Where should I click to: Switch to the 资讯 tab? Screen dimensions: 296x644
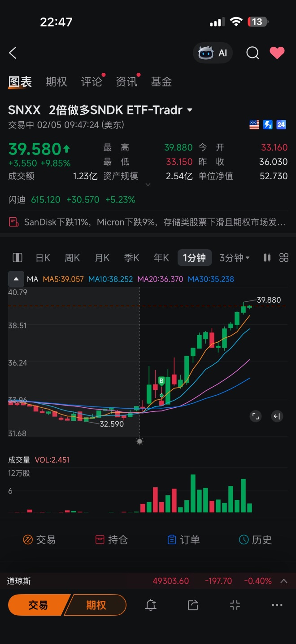point(126,82)
